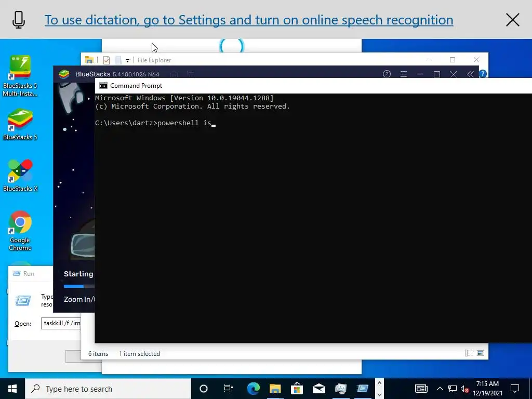Click the network icon in system tray
This screenshot has height=399, width=532.
point(453,389)
